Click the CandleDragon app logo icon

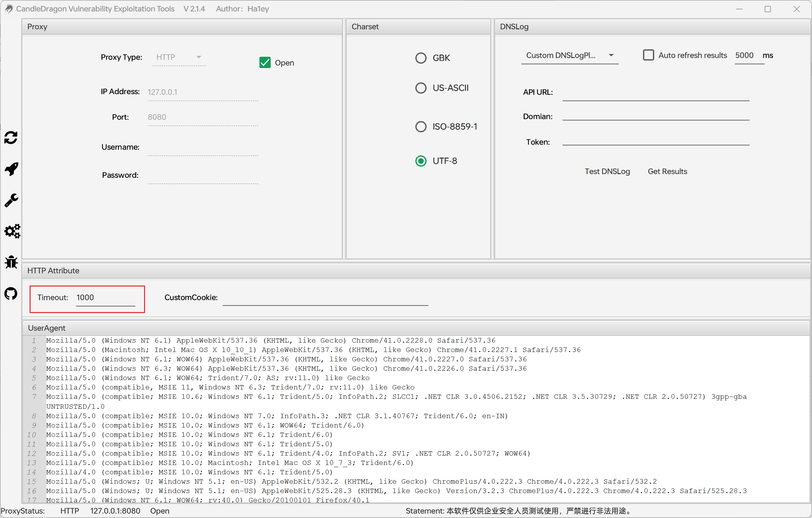pyautogui.click(x=9, y=8)
